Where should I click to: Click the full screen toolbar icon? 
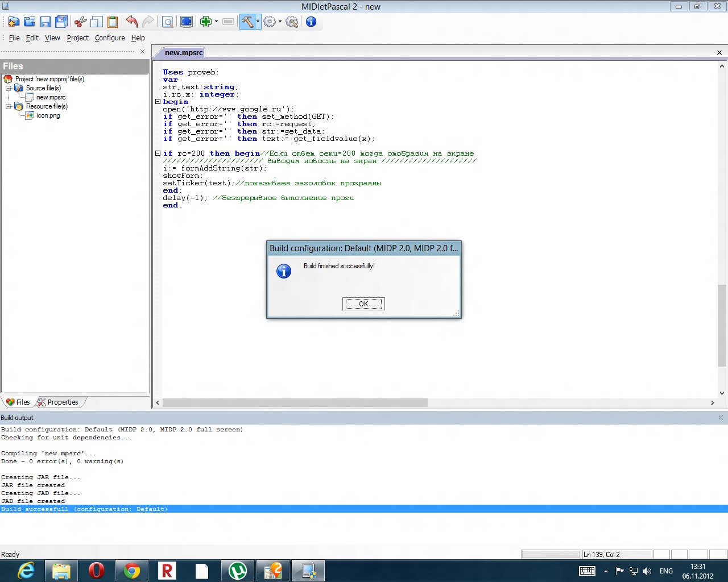(186, 22)
